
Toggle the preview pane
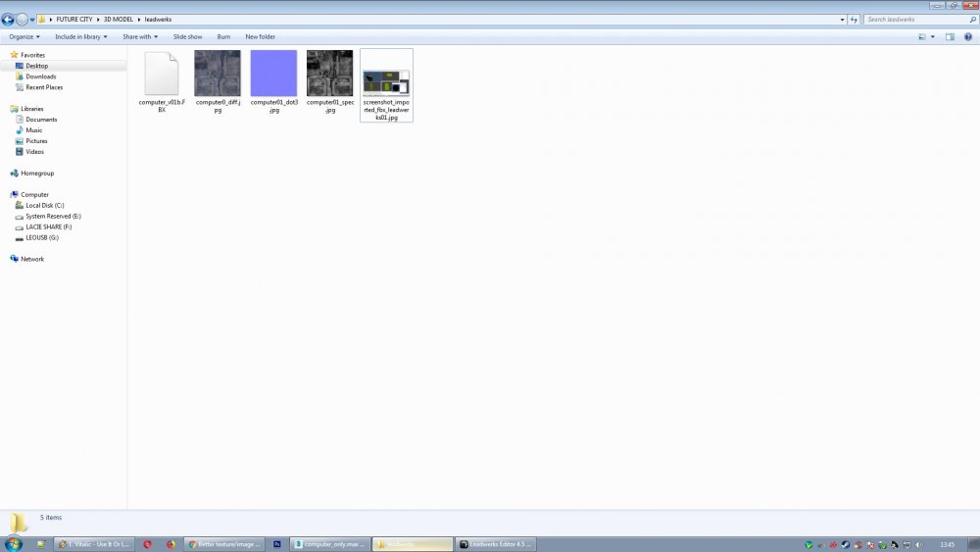[x=950, y=37]
